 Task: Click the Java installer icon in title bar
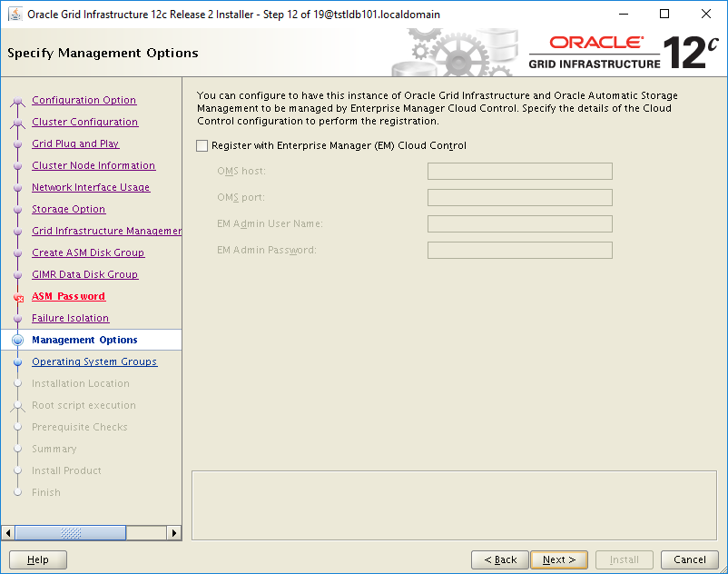coord(15,14)
